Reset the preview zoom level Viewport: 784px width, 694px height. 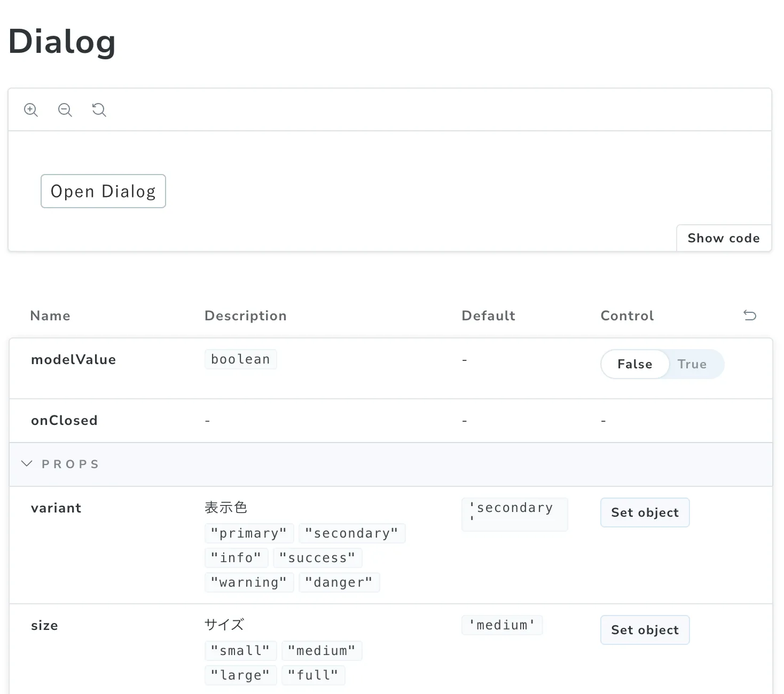coord(99,110)
